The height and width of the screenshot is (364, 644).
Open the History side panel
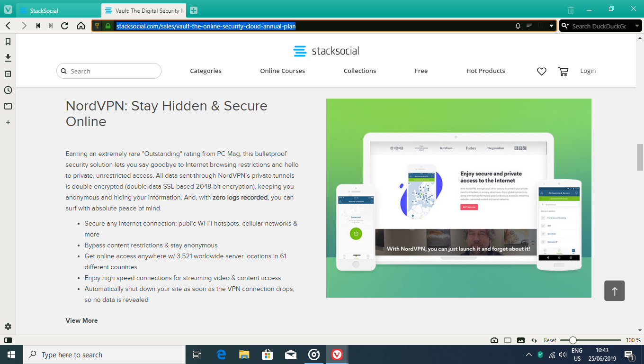click(8, 90)
